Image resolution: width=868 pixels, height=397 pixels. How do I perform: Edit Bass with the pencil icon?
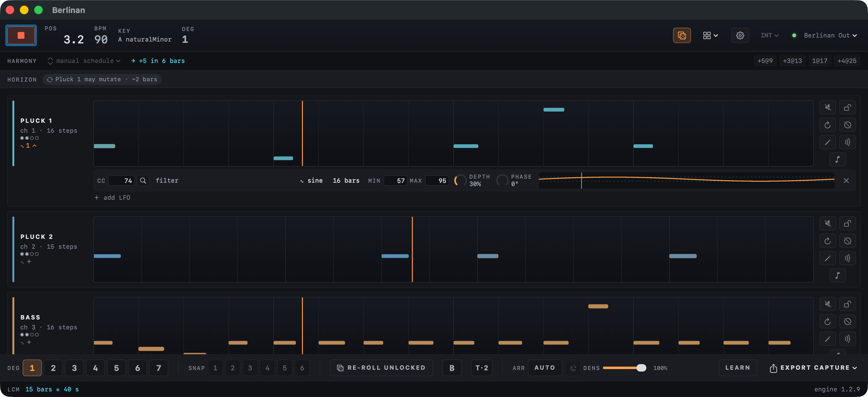(x=828, y=339)
